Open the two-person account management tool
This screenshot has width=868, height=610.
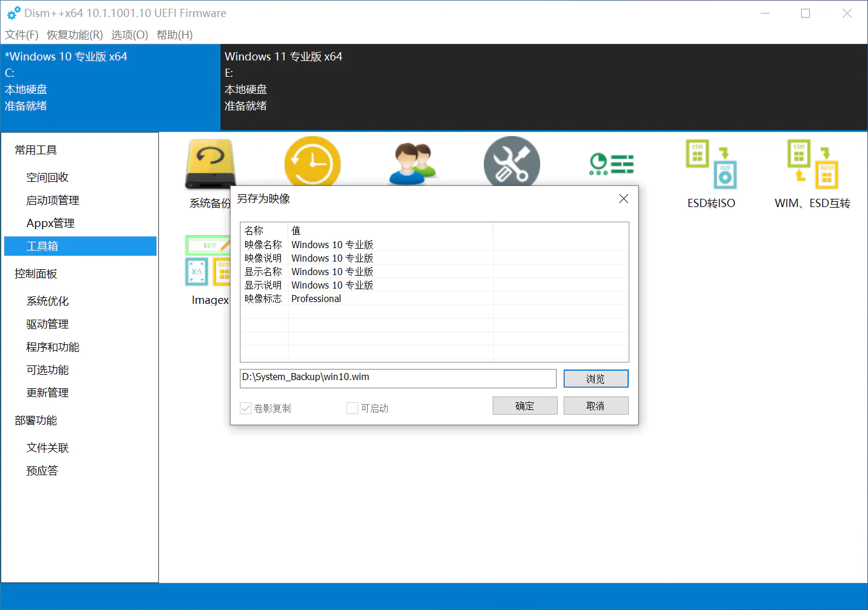(413, 164)
